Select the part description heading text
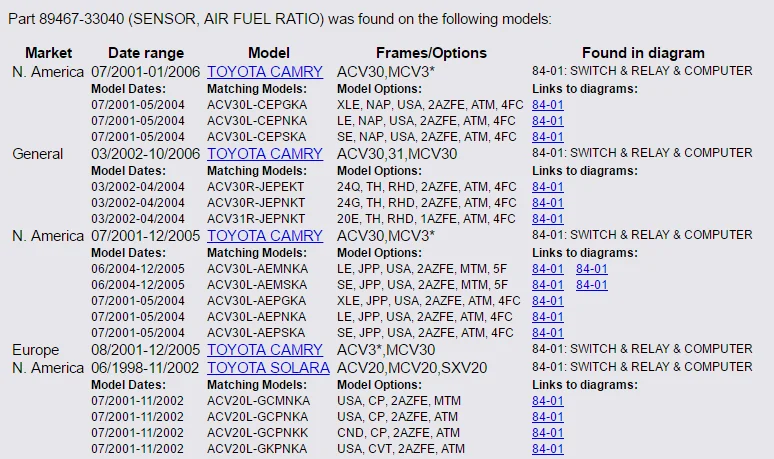The height and width of the screenshot is (459, 774). (279, 19)
